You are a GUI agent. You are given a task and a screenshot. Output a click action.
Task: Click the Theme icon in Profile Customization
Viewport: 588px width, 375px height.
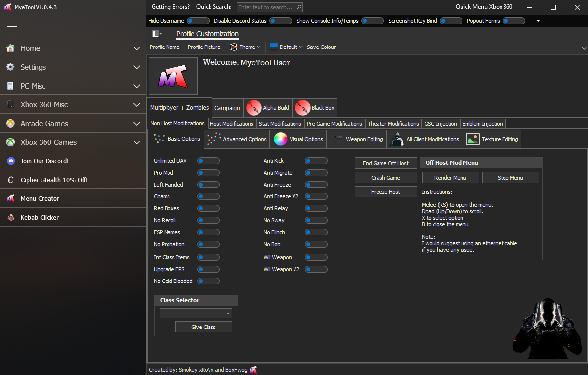point(232,47)
